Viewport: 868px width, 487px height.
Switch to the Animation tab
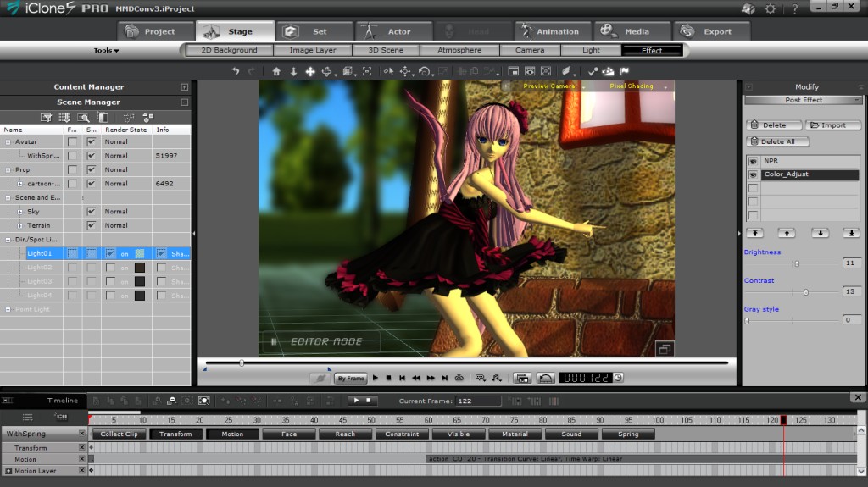click(549, 31)
